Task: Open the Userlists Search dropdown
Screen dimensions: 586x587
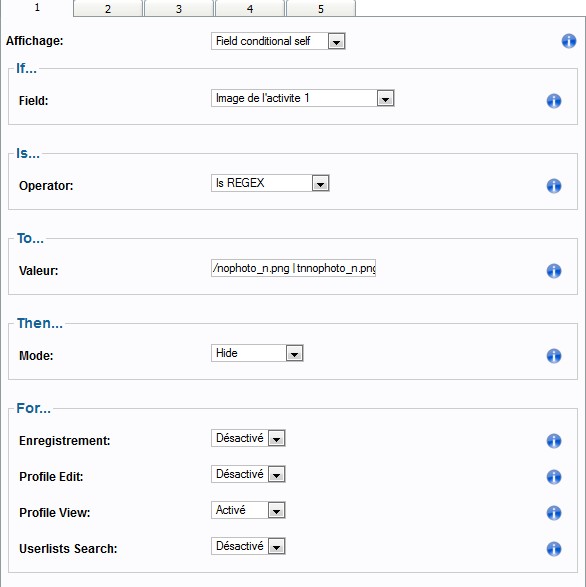Action: click(248, 546)
